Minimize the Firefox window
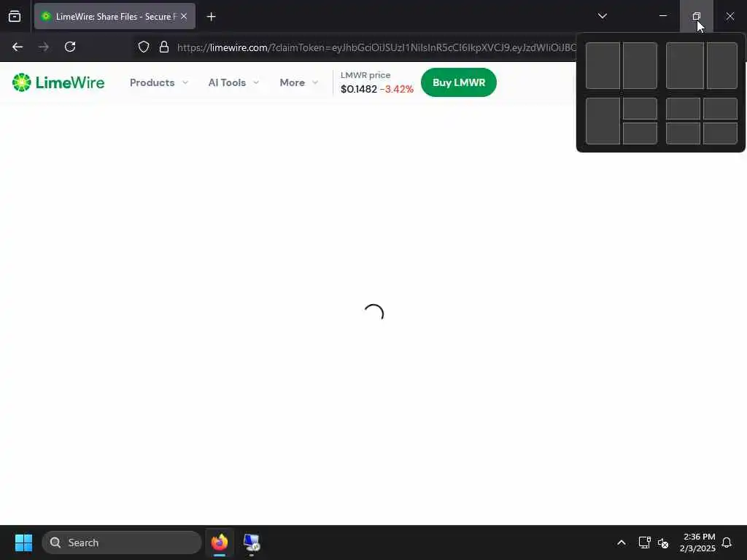Image resolution: width=747 pixels, height=560 pixels. point(662,16)
